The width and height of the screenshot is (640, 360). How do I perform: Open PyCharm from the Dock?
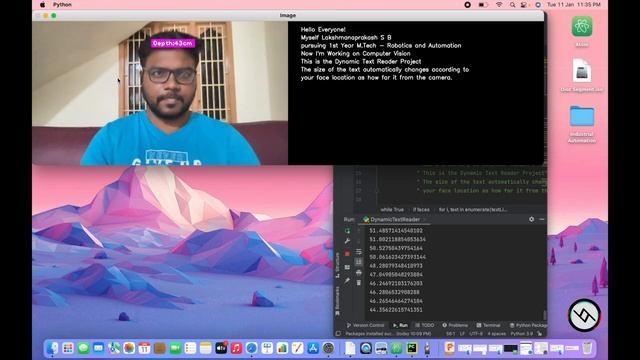coord(412,348)
